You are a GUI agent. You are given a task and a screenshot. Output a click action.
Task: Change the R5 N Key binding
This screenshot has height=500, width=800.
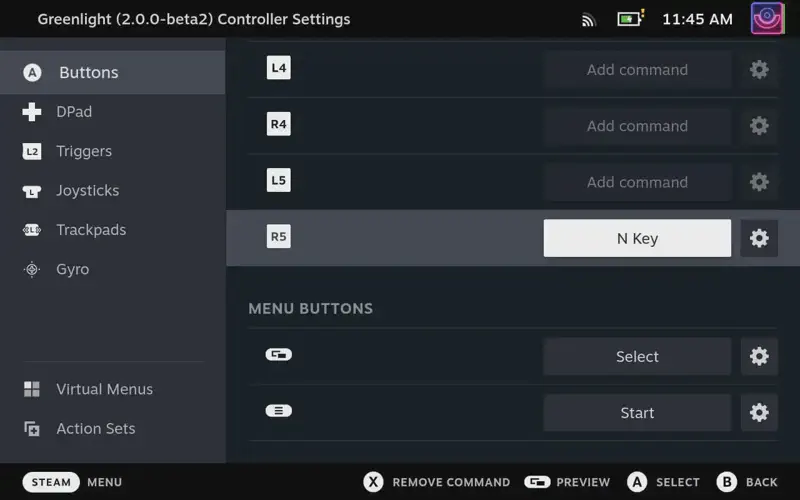637,238
